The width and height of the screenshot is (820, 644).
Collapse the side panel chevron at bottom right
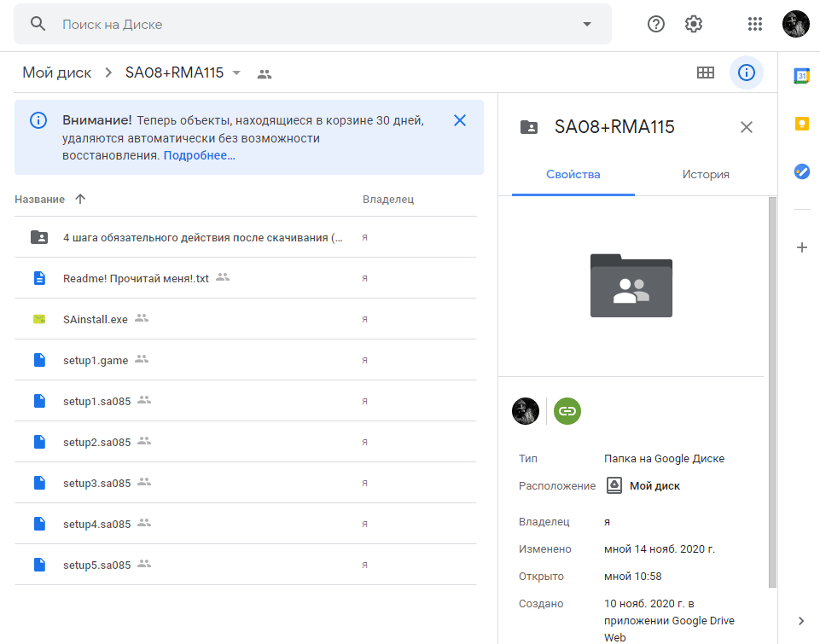point(801,620)
